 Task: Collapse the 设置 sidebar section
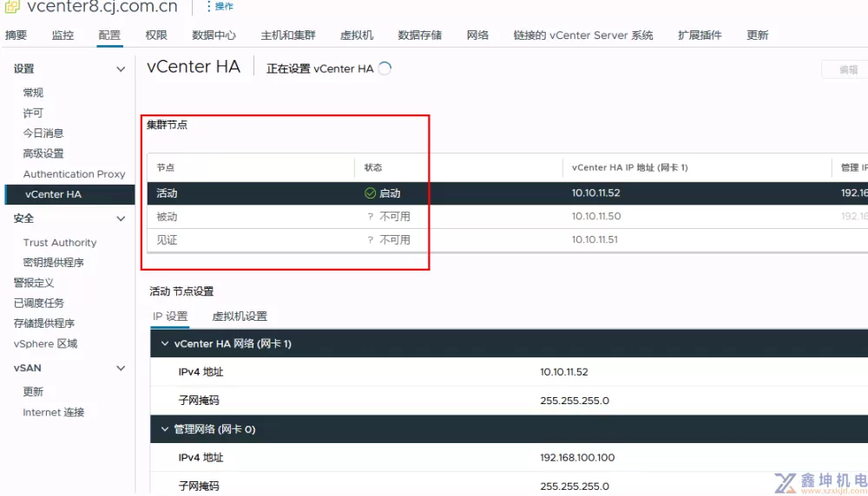(120, 69)
